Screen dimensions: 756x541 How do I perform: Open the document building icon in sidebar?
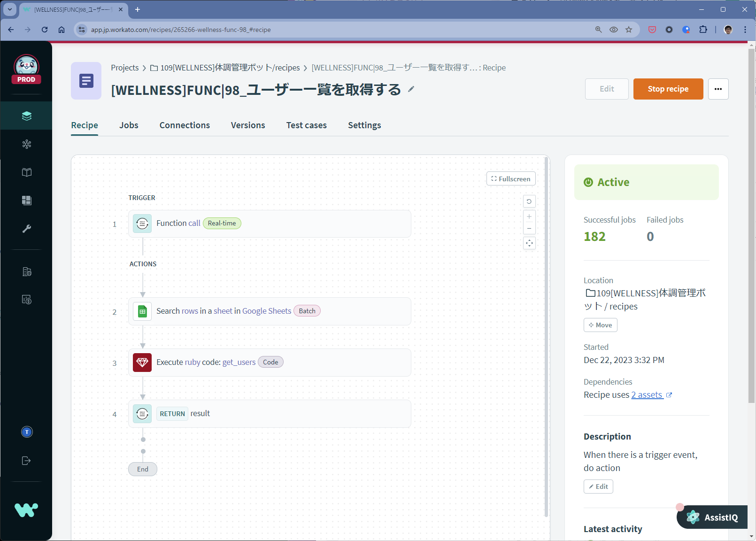pos(27,271)
